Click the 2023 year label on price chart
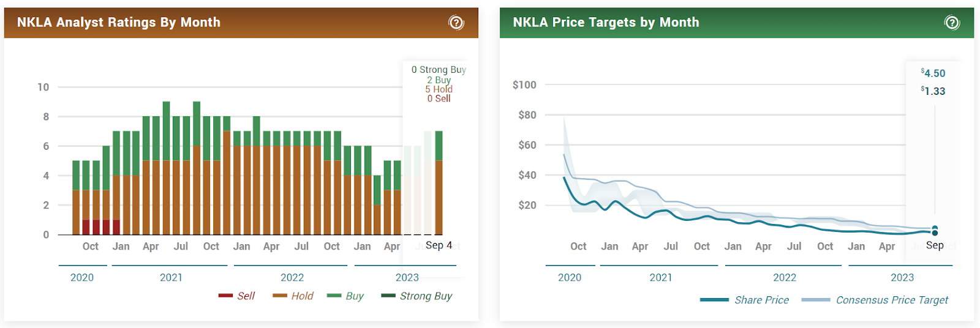Viewport: 980px width, 328px height. click(902, 277)
